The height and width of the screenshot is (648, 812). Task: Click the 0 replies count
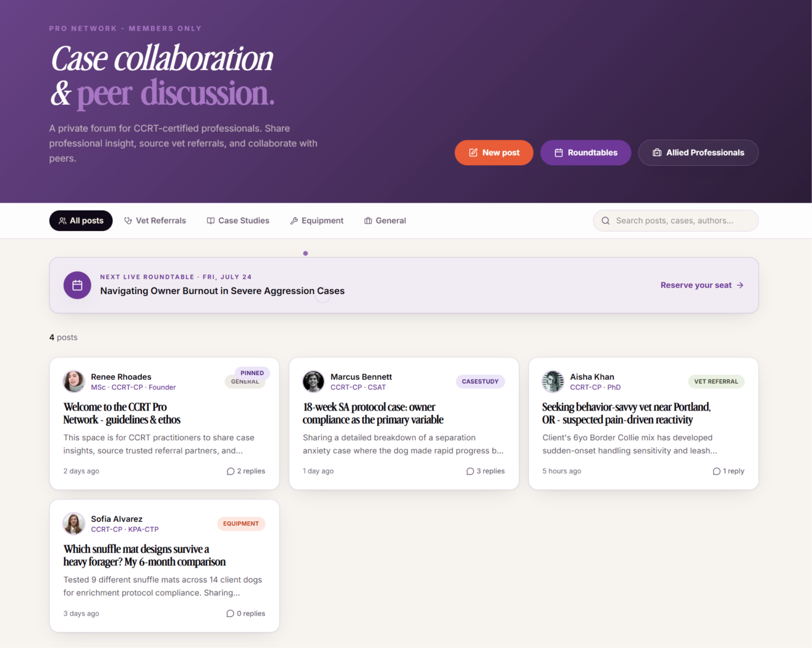pyautogui.click(x=251, y=613)
